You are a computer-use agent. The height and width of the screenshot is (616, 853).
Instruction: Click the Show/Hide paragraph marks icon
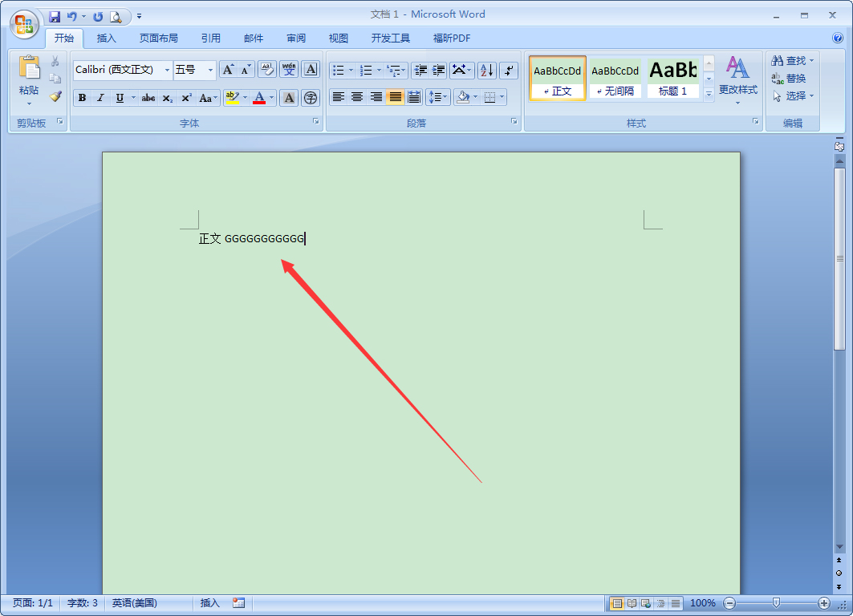509,70
